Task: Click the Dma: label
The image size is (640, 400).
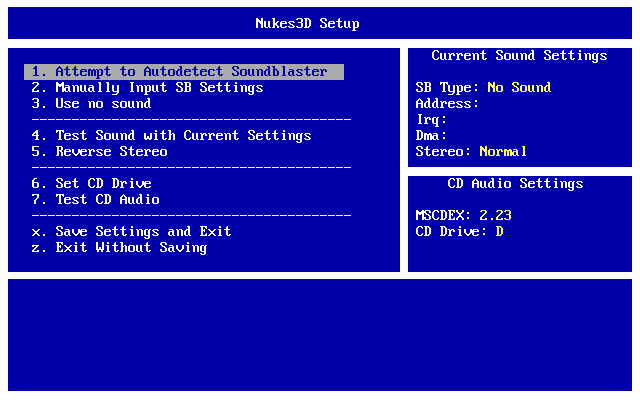Action: 431,136
